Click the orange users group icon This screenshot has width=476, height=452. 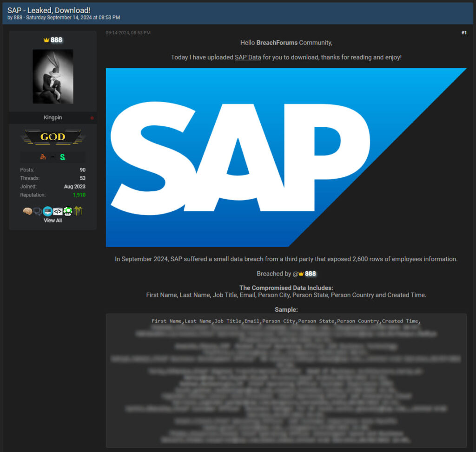[43, 157]
